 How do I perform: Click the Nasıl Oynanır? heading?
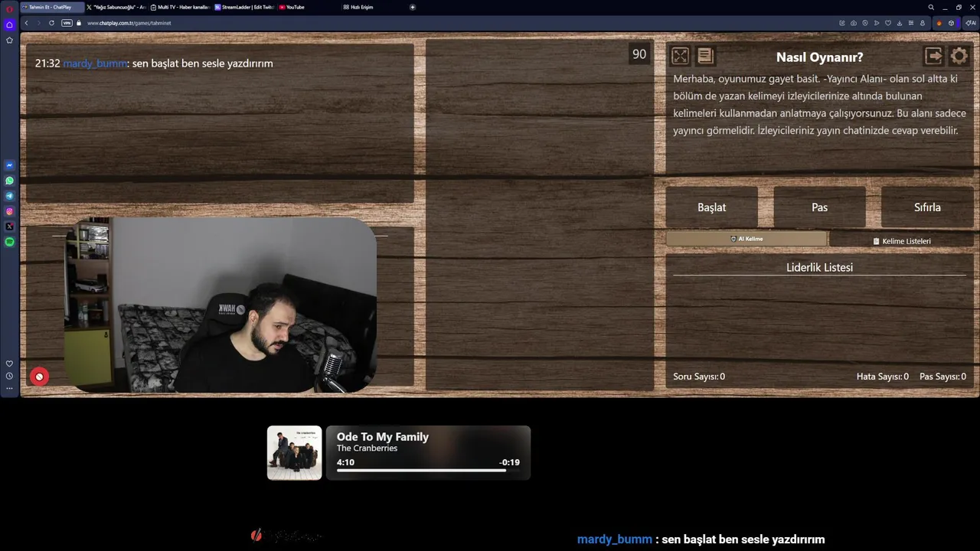(x=819, y=57)
